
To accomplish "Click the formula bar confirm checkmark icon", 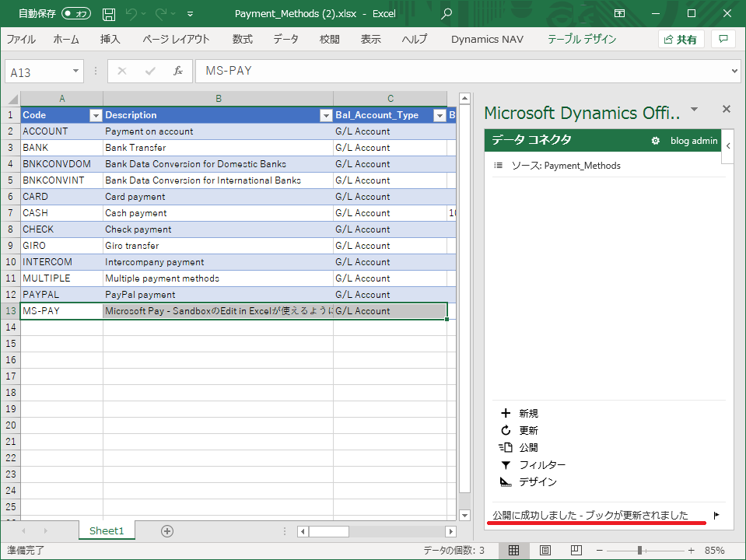I will point(150,72).
